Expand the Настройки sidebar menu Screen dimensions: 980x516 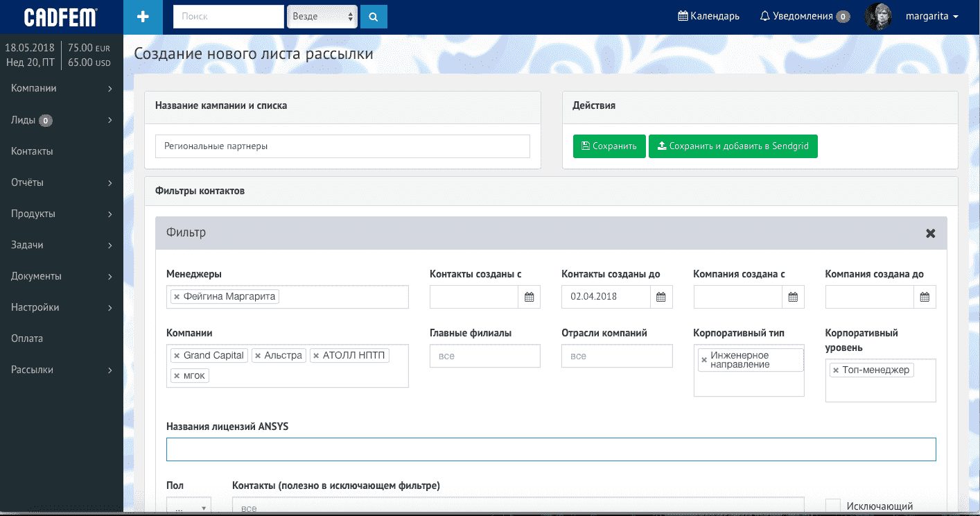(62, 307)
